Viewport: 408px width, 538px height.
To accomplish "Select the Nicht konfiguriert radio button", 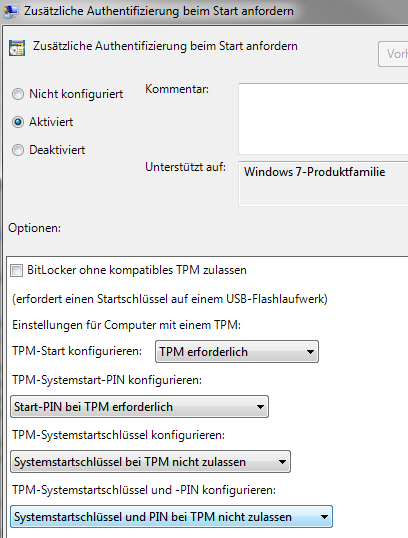I will tap(18, 94).
